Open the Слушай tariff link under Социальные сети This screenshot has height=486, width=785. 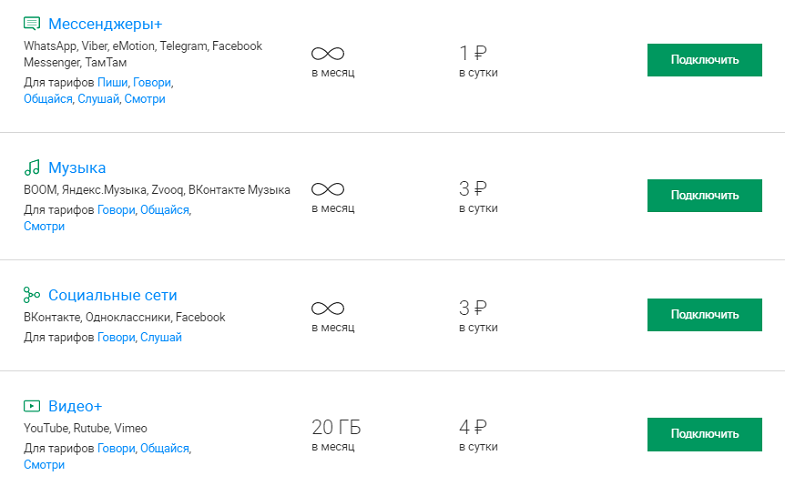(161, 338)
